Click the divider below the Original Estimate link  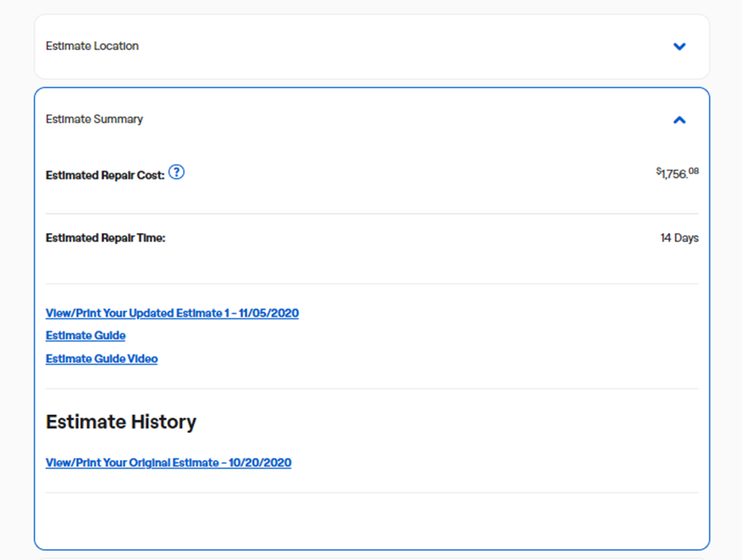pos(372,493)
